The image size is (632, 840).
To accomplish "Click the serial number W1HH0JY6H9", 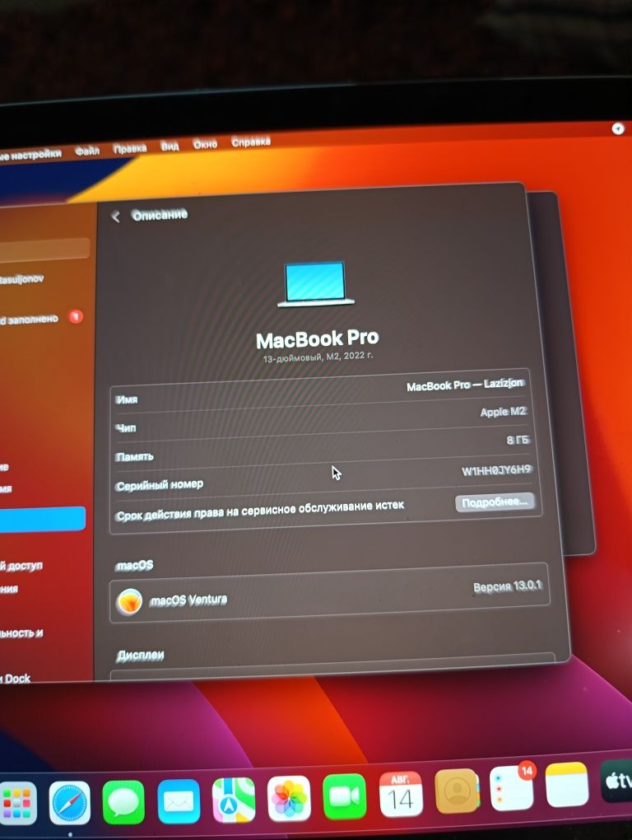I will [x=496, y=470].
